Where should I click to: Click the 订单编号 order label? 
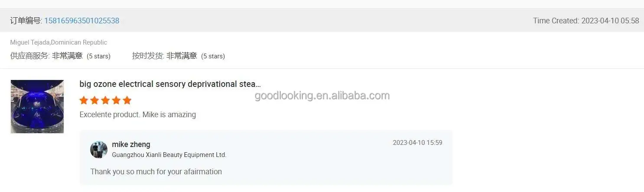[x=26, y=21]
